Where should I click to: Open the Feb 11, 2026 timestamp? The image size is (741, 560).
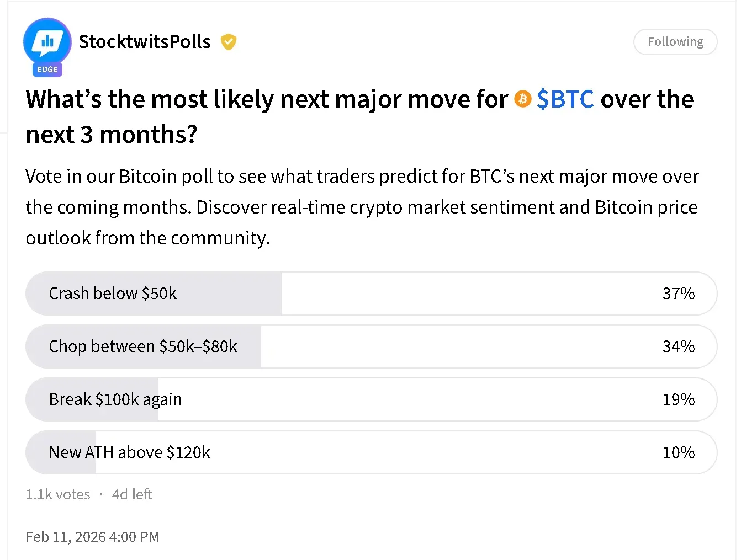92,537
